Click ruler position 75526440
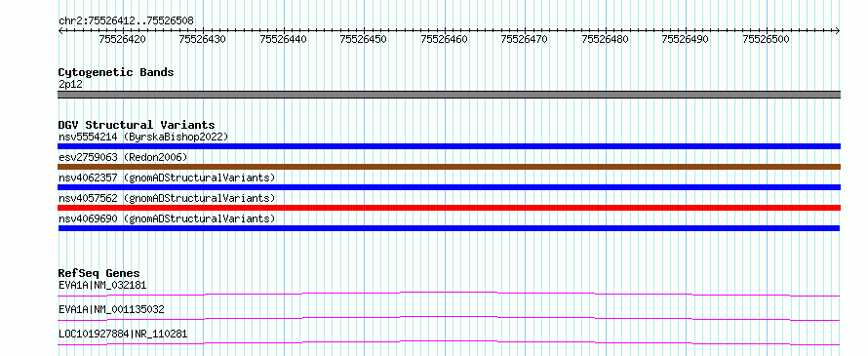Image resolution: width=868 pixels, height=356 pixels. pyautogui.click(x=284, y=40)
